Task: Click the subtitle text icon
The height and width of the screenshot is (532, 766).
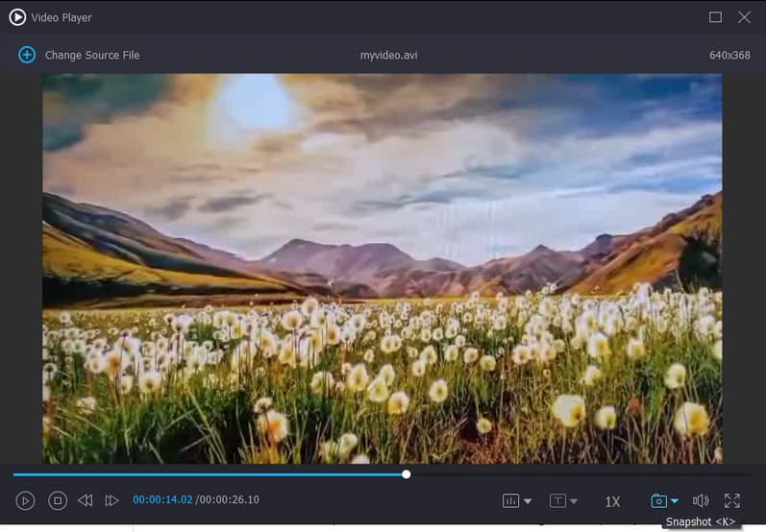Action: point(557,500)
